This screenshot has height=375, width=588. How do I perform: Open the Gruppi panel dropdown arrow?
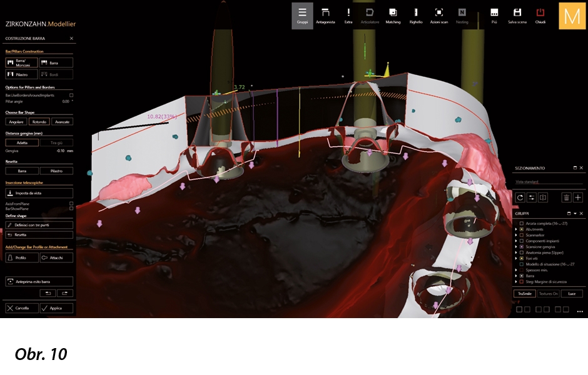click(575, 214)
